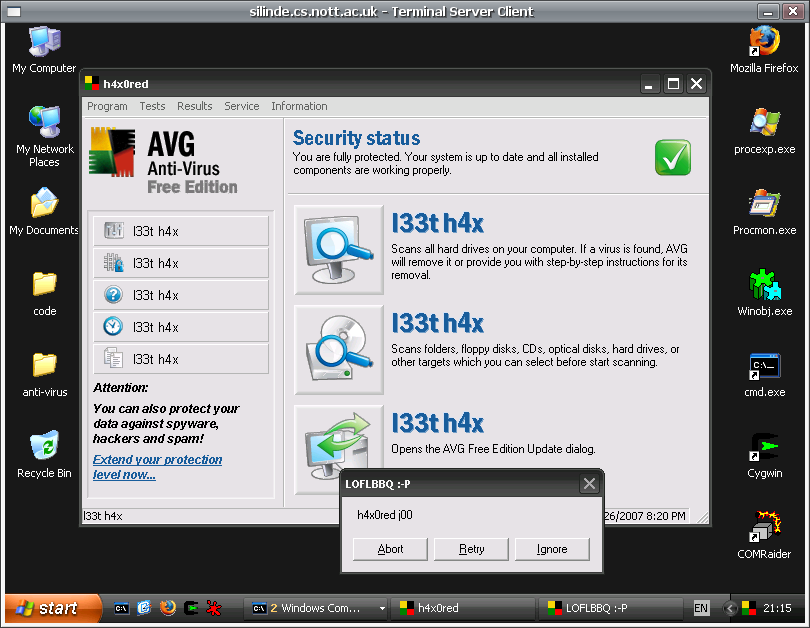Click the 'l33t h4x' status bar text
The image size is (810, 628).
pyautogui.click(x=103, y=516)
